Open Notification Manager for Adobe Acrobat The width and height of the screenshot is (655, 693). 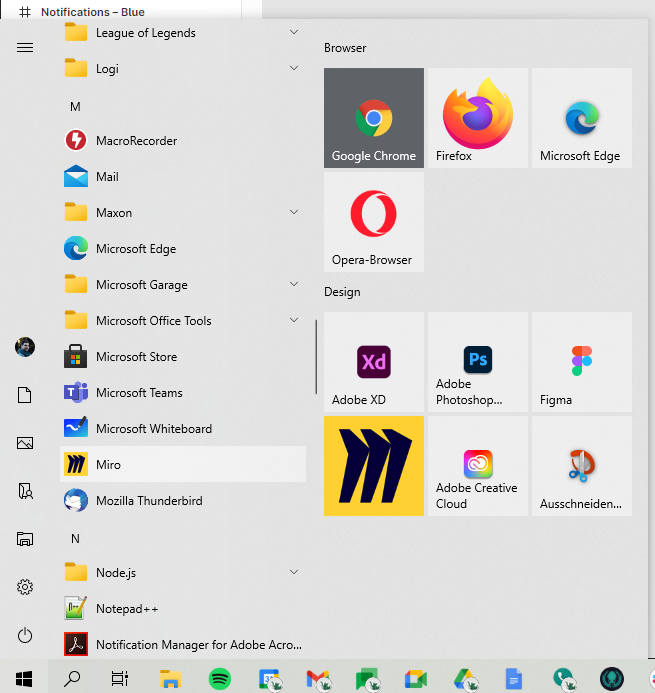point(183,645)
